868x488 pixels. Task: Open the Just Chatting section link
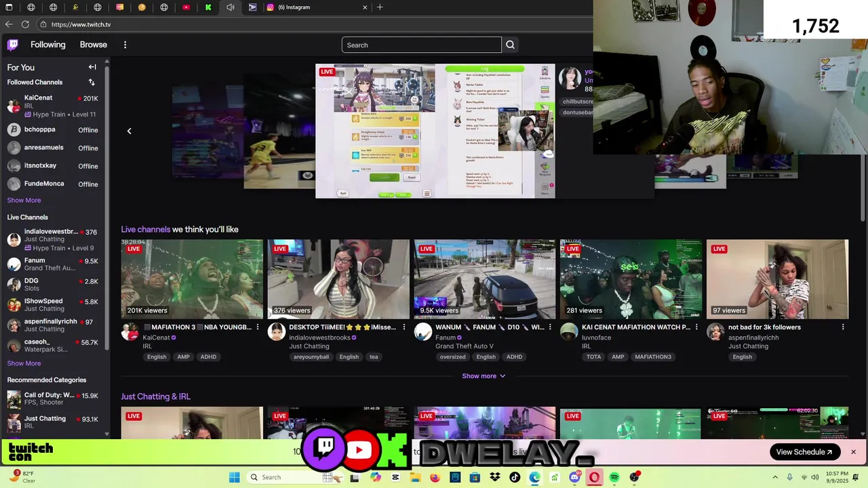coord(155,396)
